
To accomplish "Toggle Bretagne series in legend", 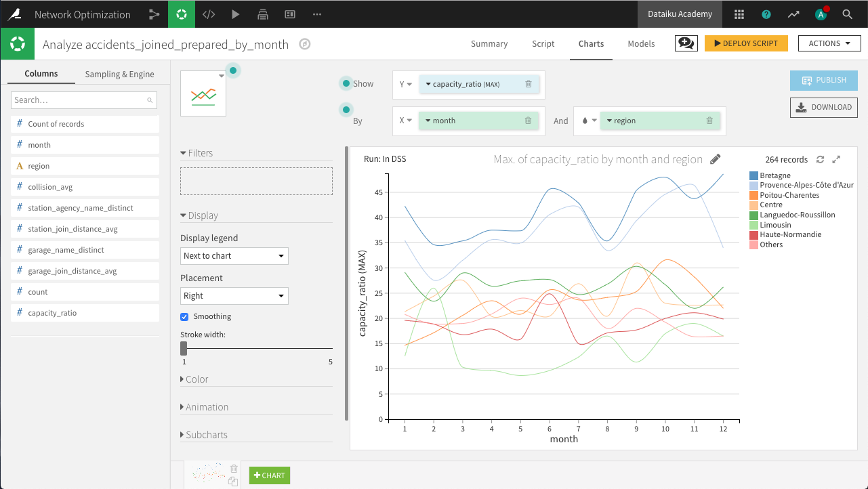I will (775, 175).
